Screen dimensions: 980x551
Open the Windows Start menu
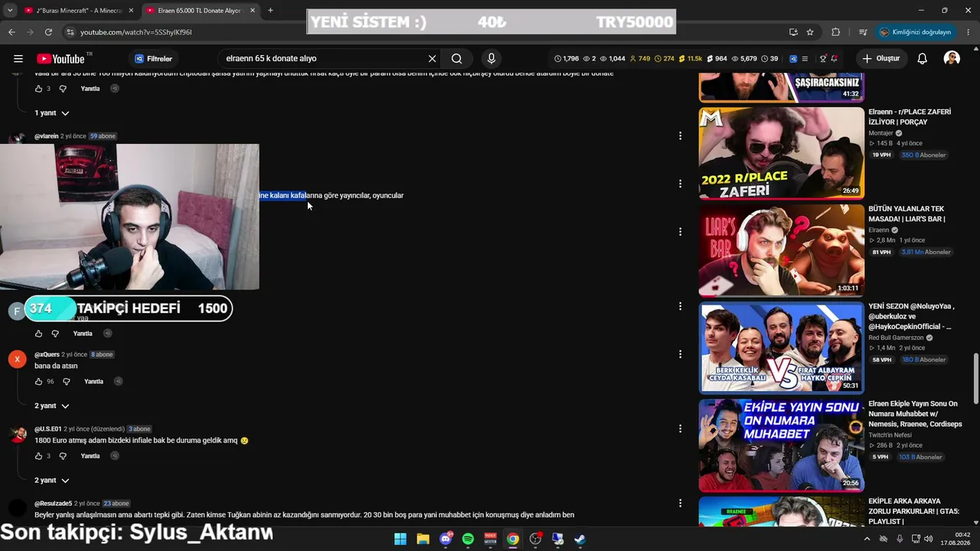click(x=400, y=539)
